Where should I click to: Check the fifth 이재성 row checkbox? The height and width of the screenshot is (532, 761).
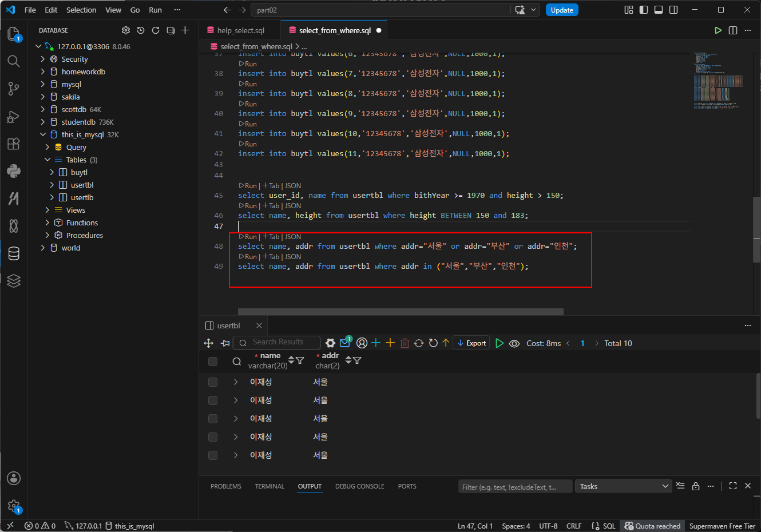[x=213, y=455]
